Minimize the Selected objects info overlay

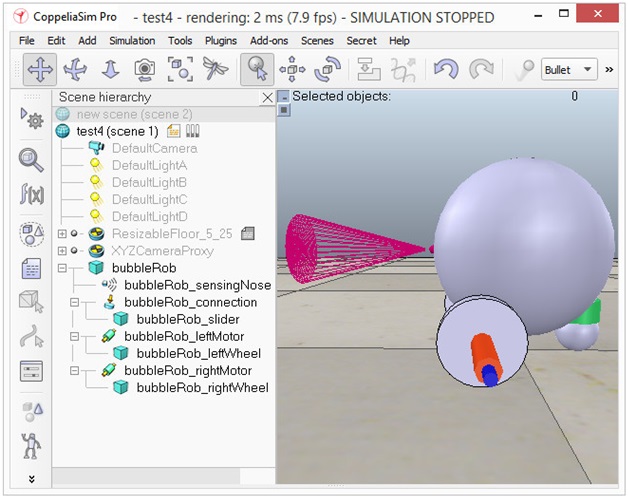[284, 96]
